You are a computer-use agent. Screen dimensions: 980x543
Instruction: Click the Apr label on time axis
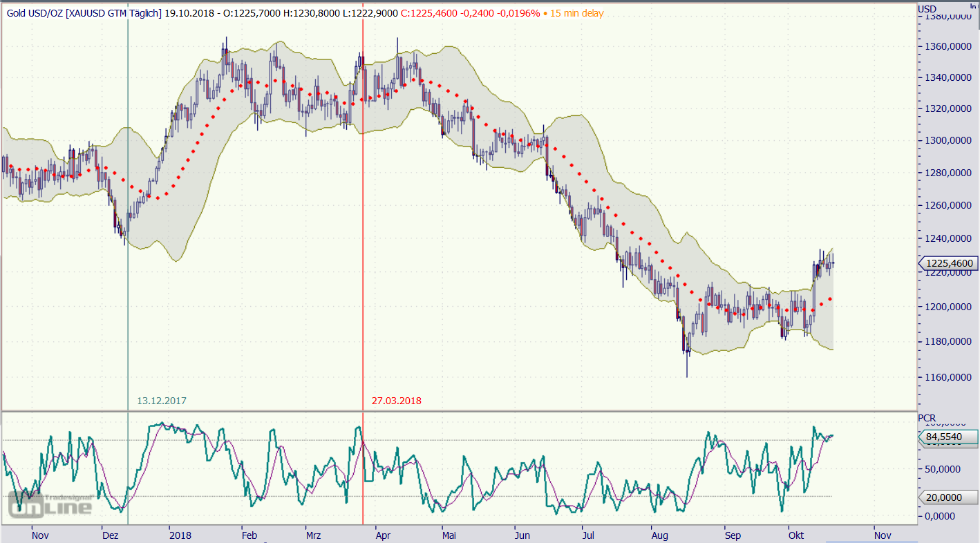point(381,535)
